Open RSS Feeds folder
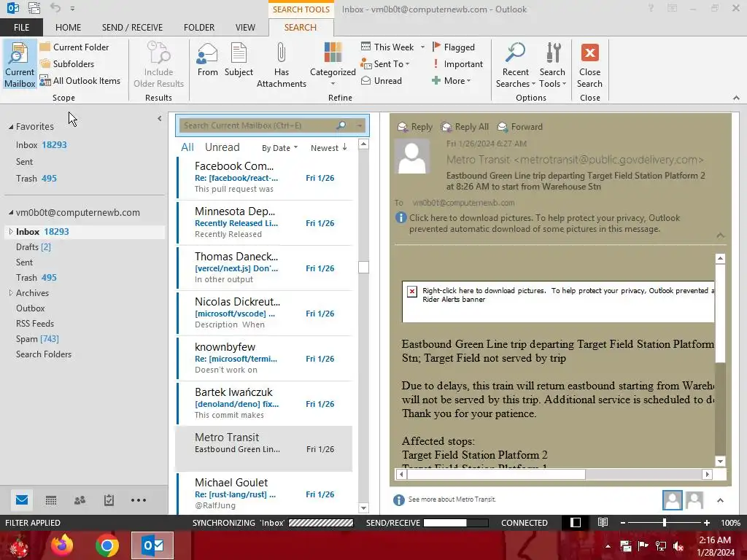The height and width of the screenshot is (560, 747). click(35, 323)
